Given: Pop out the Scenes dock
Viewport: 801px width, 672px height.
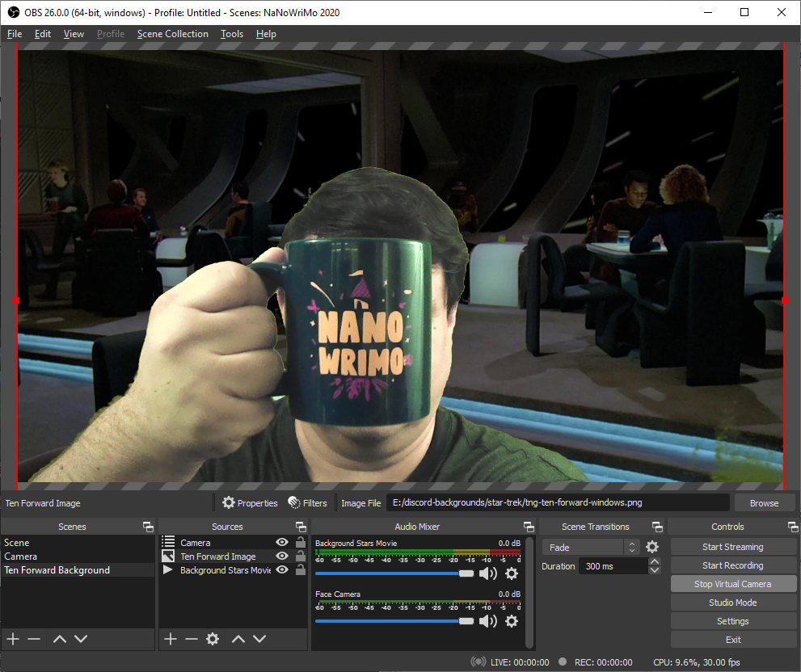Looking at the screenshot, I should [x=148, y=527].
